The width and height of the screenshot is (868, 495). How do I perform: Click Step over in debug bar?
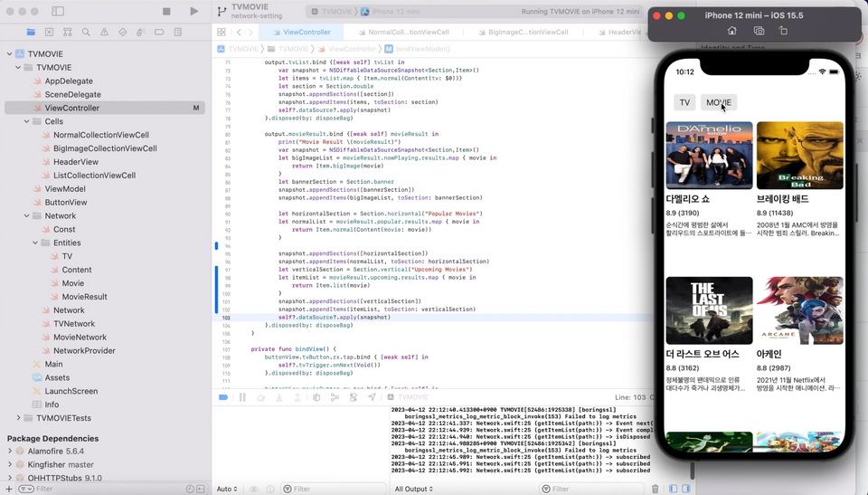[x=260, y=397]
